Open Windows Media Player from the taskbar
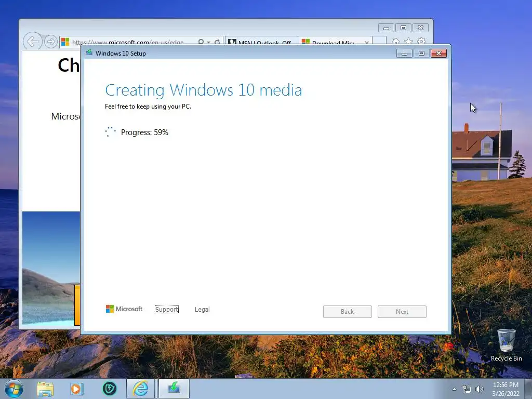Viewport: 532px width, 399px height. click(77, 389)
